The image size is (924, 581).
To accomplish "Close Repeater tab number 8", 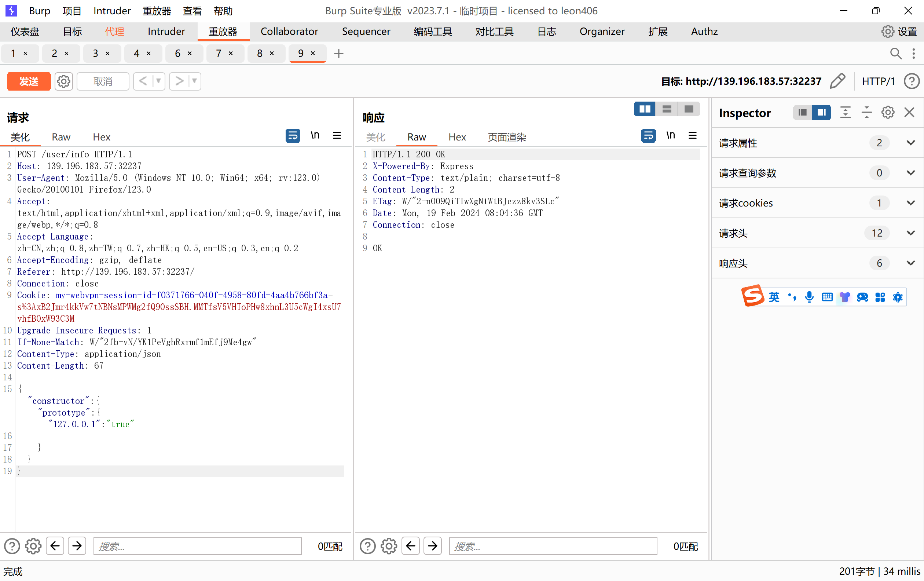I will coord(272,53).
